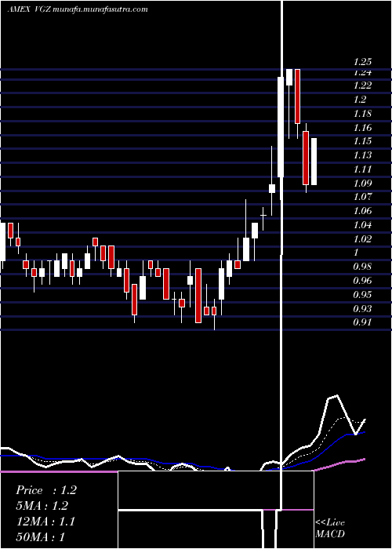Click the 0.95 price axis label
Viewport: 392px width, 549px height.
[362, 294]
